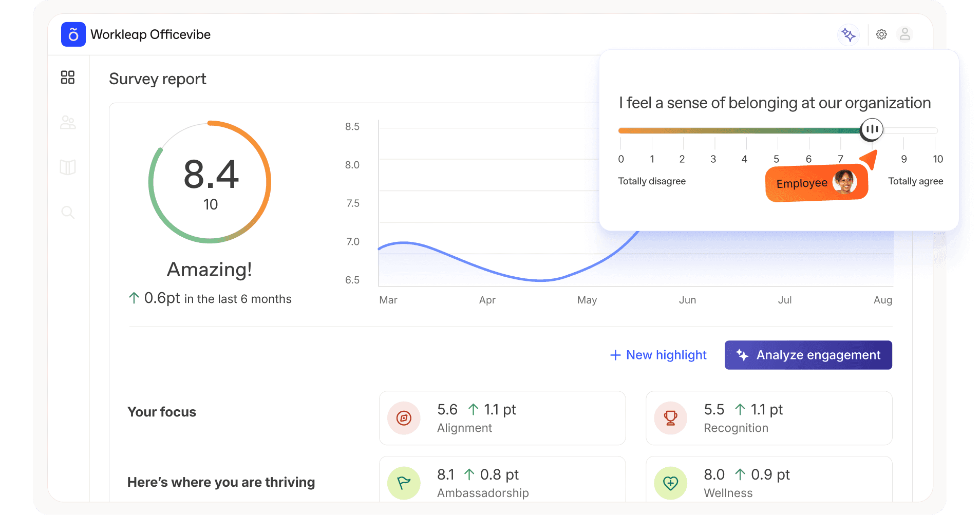Click the Wellness heart icon
Screen dimensions: 980x515
coord(670,483)
